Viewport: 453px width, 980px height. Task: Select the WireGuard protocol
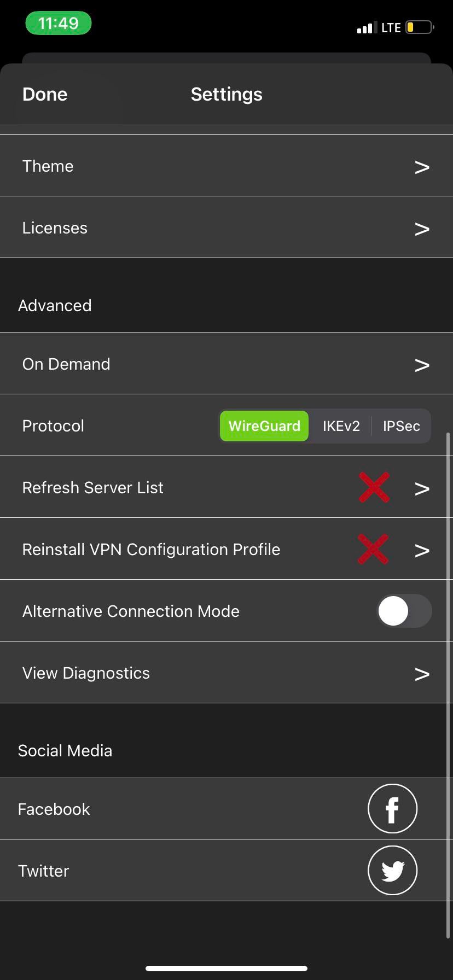264,426
